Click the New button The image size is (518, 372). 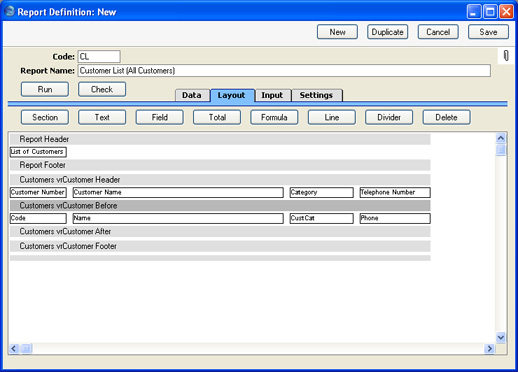coord(337,32)
